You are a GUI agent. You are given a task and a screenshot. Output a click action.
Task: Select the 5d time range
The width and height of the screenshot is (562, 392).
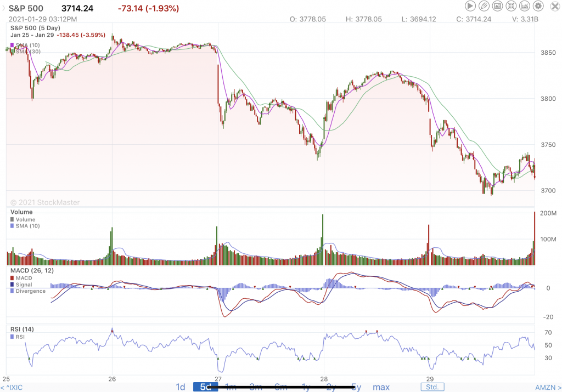[205, 387]
